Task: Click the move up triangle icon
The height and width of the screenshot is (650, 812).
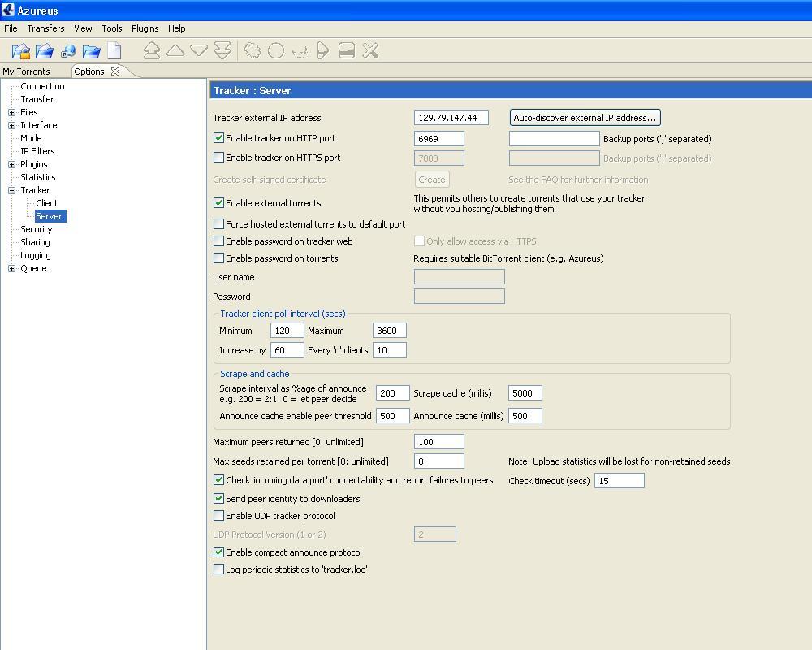Action: 175,51
